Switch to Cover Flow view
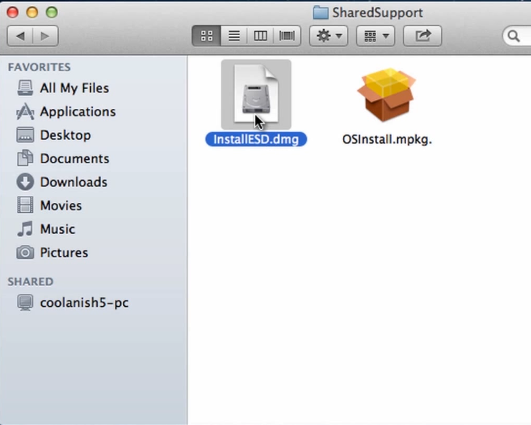The image size is (531, 425). tap(287, 36)
